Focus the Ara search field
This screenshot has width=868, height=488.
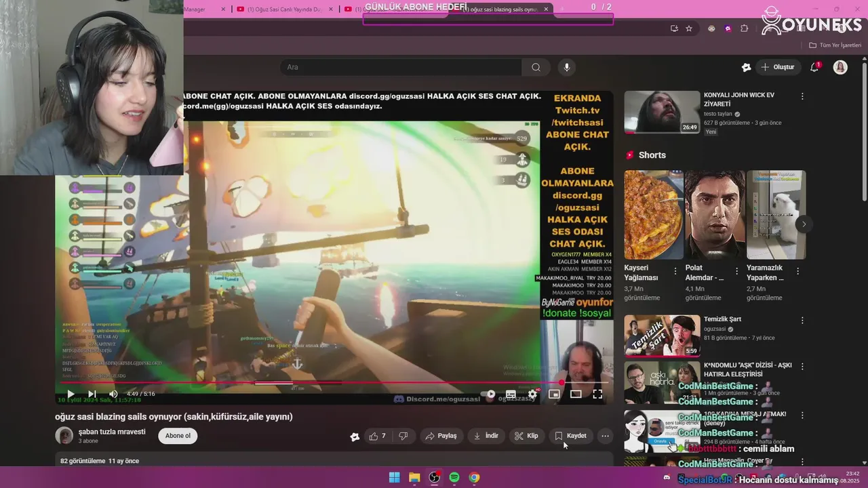pos(401,67)
